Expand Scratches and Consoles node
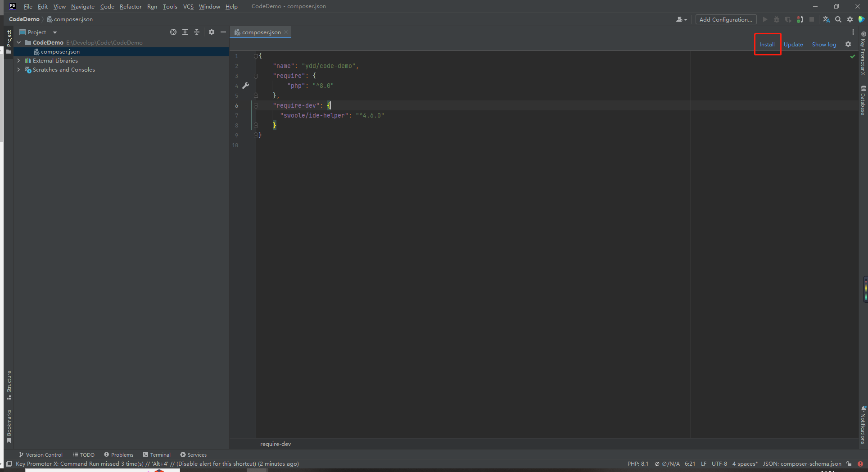This screenshot has height=472, width=868. (x=19, y=69)
